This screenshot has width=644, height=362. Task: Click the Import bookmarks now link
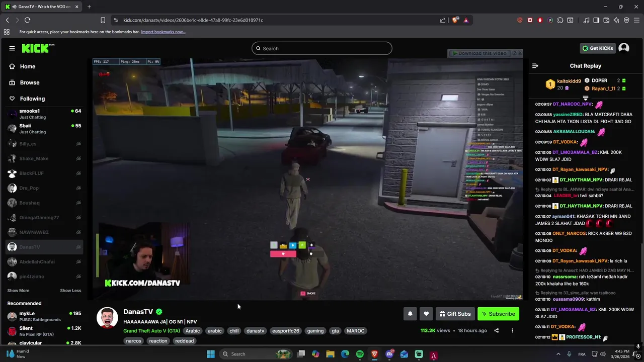[x=163, y=32]
